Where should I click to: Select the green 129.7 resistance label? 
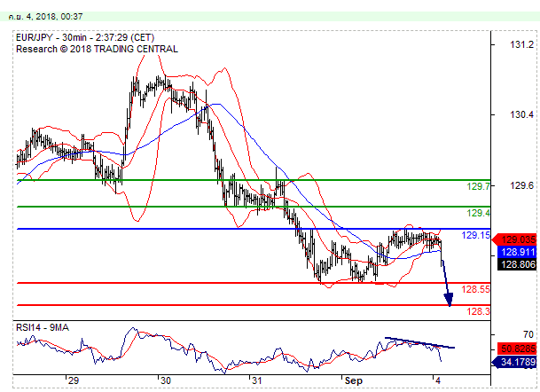pos(478,187)
